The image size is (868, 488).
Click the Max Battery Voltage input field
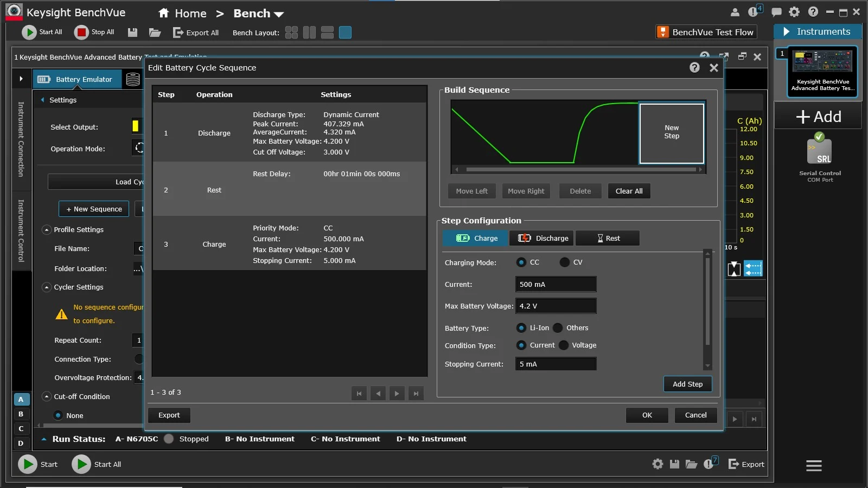pos(556,306)
